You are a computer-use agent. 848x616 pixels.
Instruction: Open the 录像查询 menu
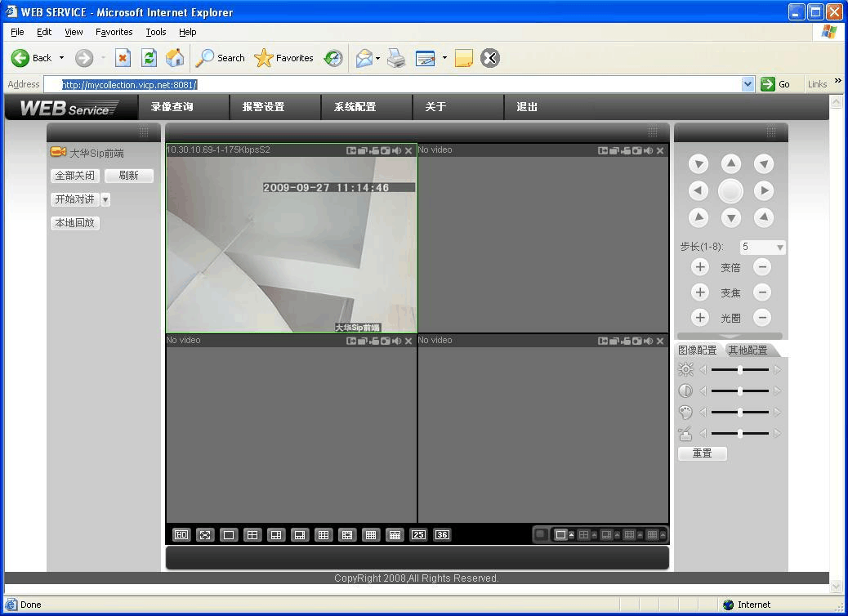[172, 107]
